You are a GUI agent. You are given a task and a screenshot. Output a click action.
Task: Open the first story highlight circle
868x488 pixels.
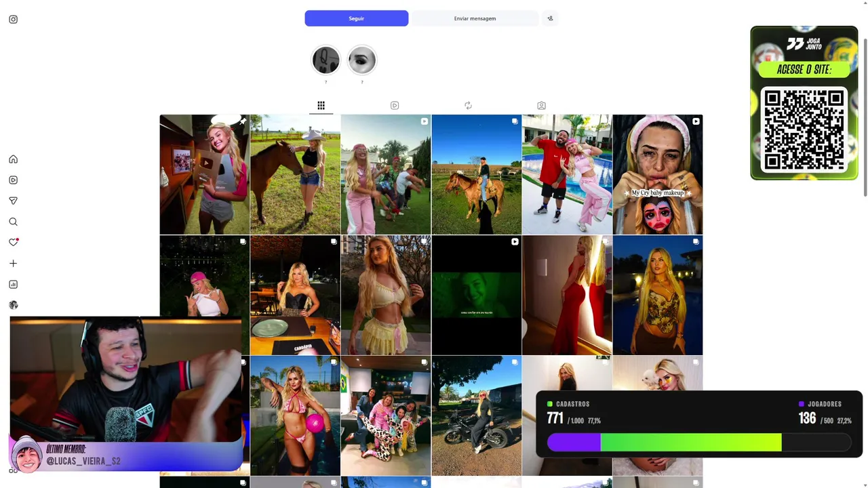click(x=325, y=60)
